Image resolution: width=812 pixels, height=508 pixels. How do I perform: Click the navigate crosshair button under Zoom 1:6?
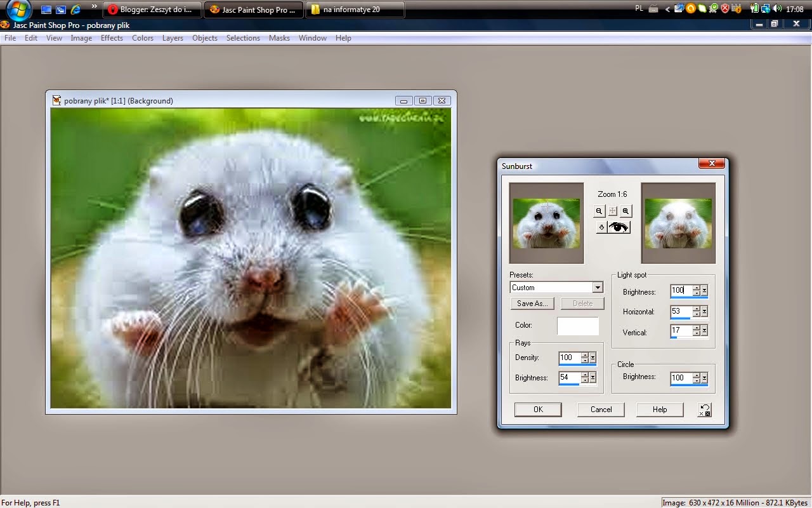[x=612, y=211]
